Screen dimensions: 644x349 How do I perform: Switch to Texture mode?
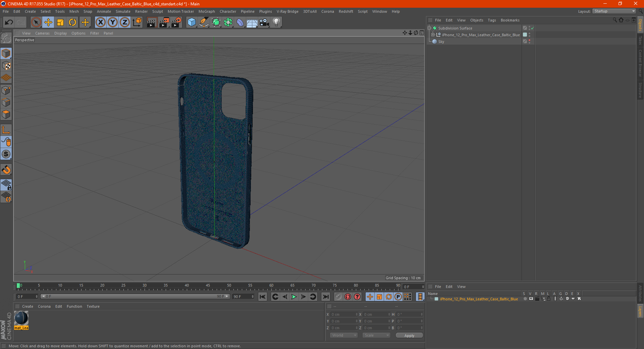click(6, 66)
